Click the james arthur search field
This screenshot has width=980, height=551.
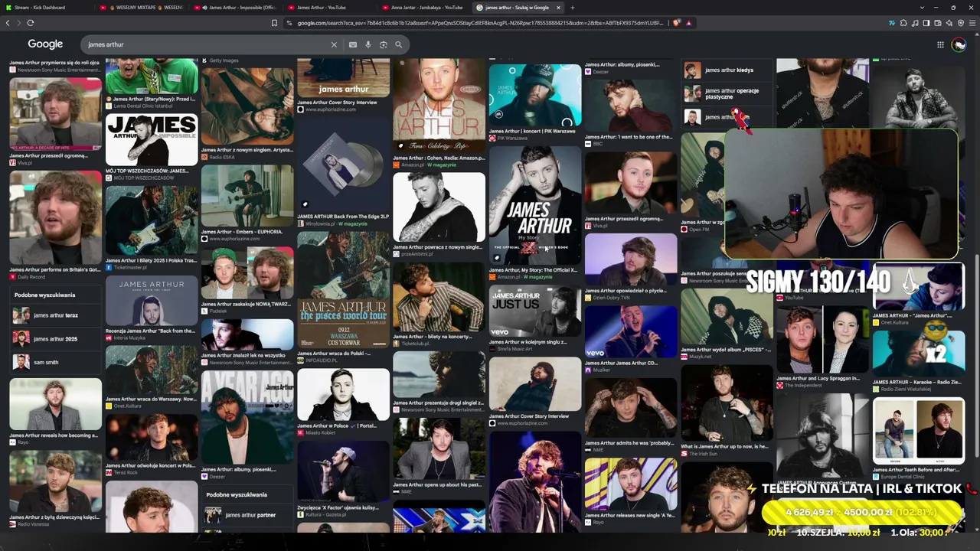(x=207, y=44)
